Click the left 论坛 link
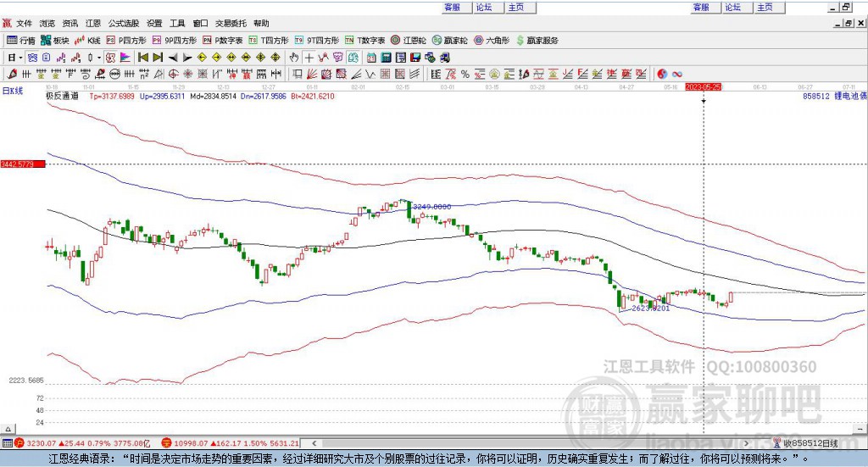868x467 pixels. 484,7
